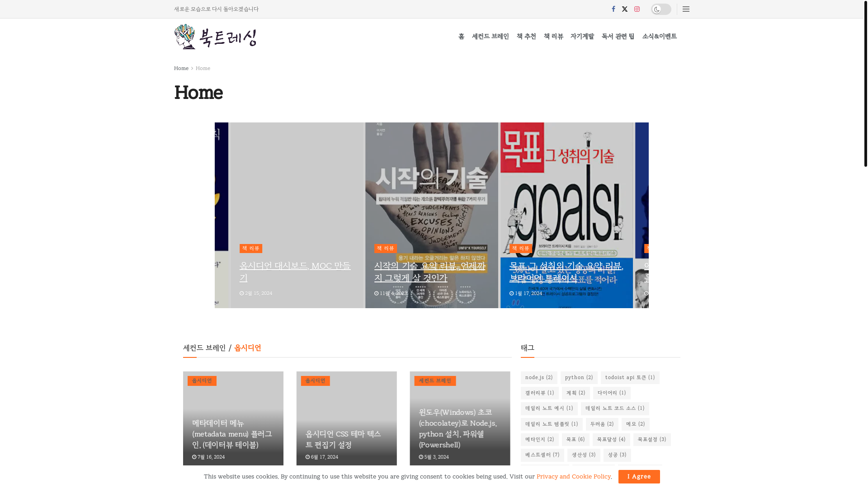
Task: Open the Instagram social icon
Action: click(x=637, y=9)
